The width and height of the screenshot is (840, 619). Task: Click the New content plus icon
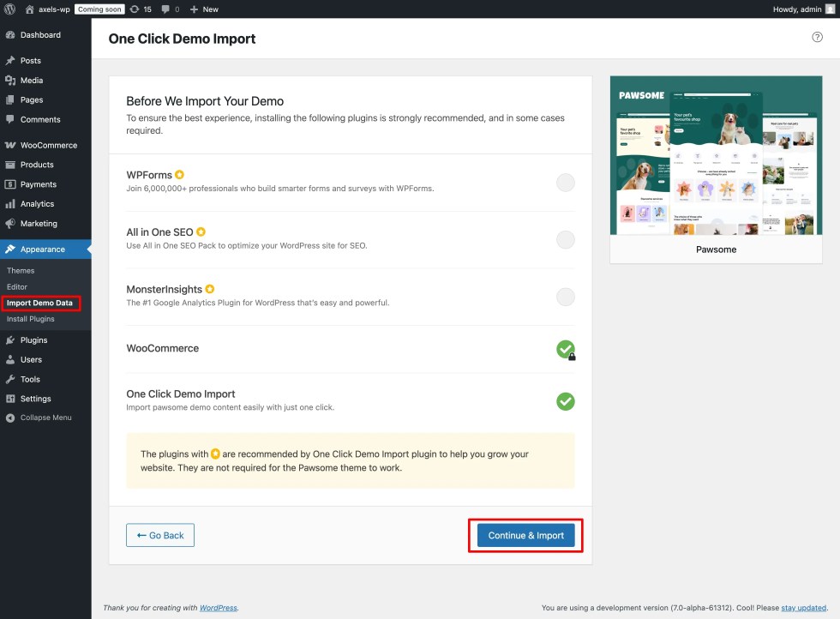tap(194, 9)
